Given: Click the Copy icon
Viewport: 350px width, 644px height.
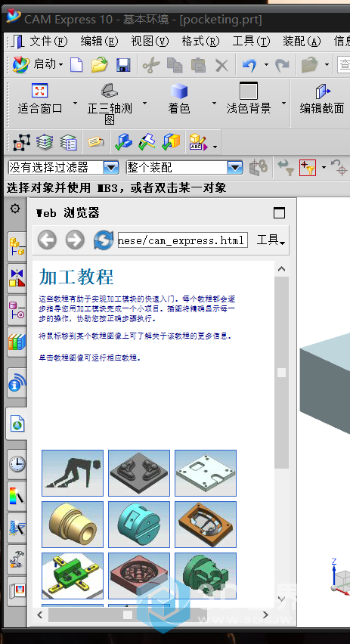Looking at the screenshot, I should tap(175, 65).
